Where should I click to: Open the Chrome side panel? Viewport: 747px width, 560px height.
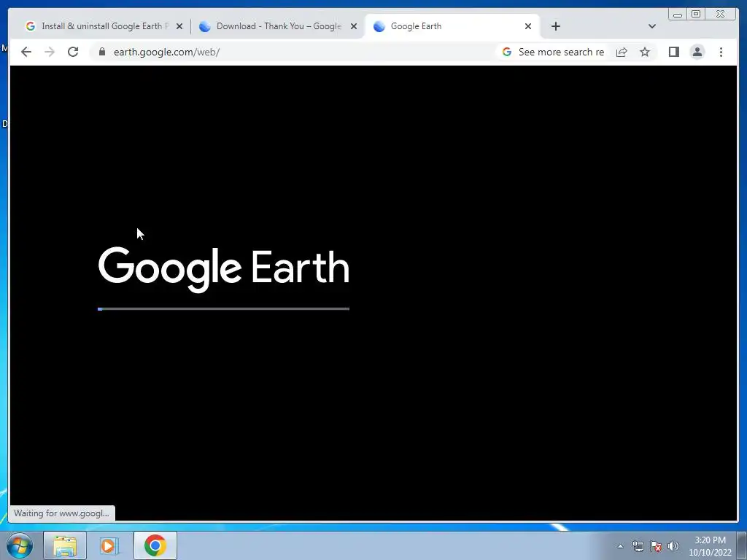(673, 52)
